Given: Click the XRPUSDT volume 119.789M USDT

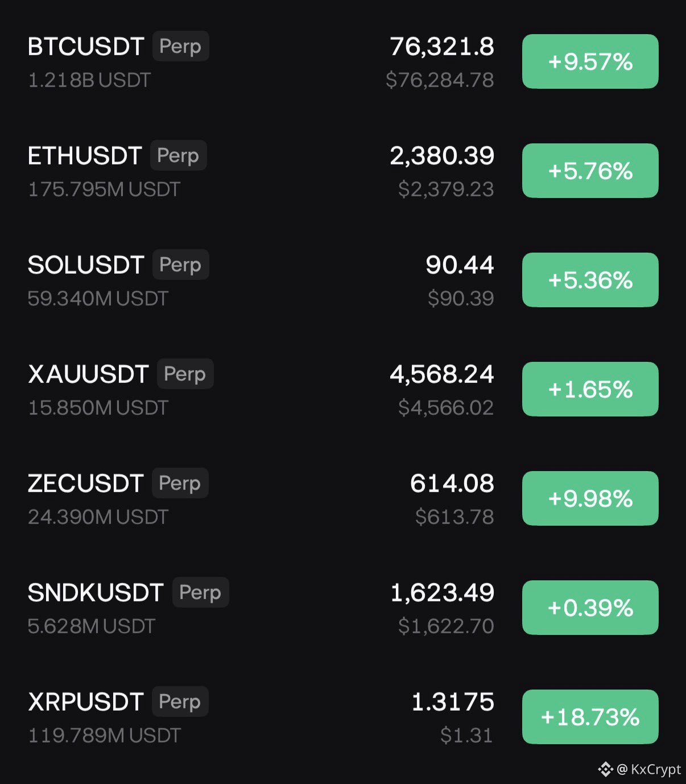Looking at the screenshot, I should (104, 736).
